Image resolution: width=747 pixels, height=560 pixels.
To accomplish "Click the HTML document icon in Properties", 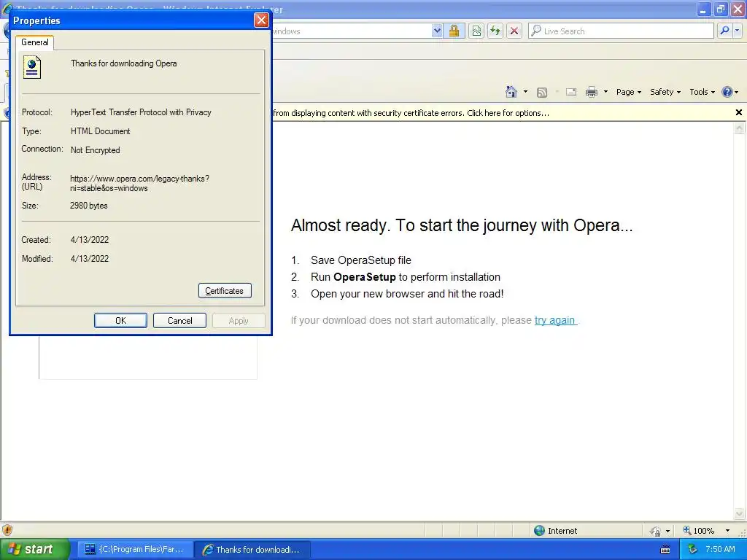I will (x=32, y=67).
